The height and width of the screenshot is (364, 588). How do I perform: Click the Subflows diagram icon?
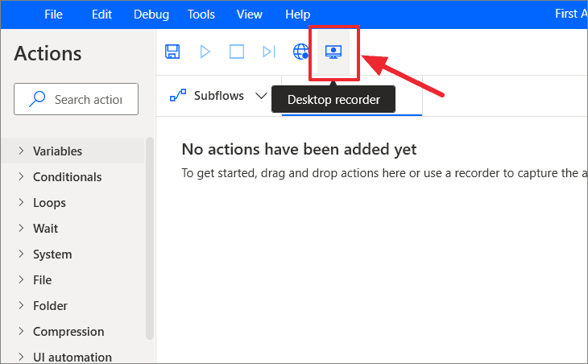pyautogui.click(x=178, y=95)
